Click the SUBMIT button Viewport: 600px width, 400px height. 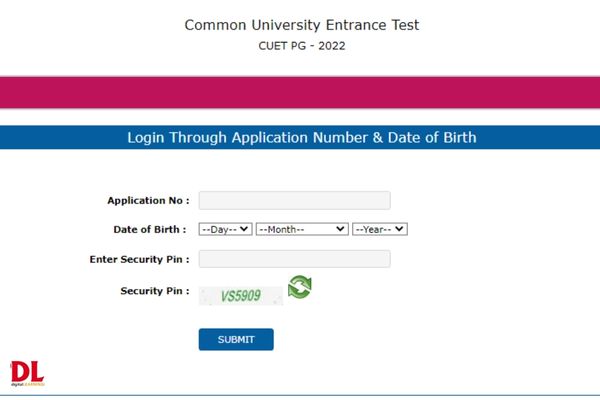click(x=236, y=339)
